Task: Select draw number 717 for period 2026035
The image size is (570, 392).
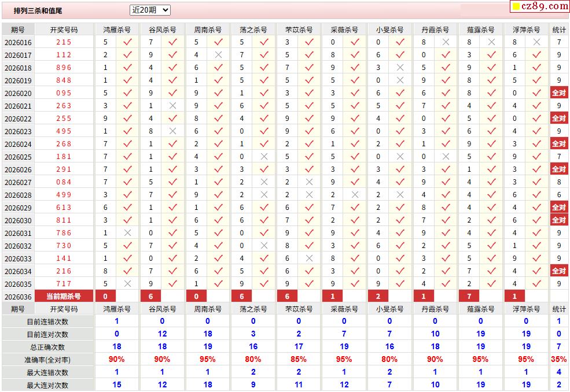Action: pos(64,284)
